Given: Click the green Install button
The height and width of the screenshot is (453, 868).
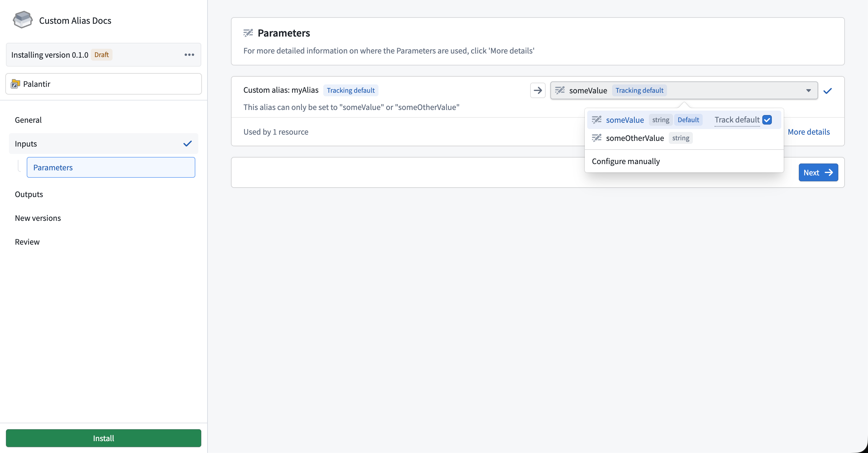Looking at the screenshot, I should coord(103,438).
